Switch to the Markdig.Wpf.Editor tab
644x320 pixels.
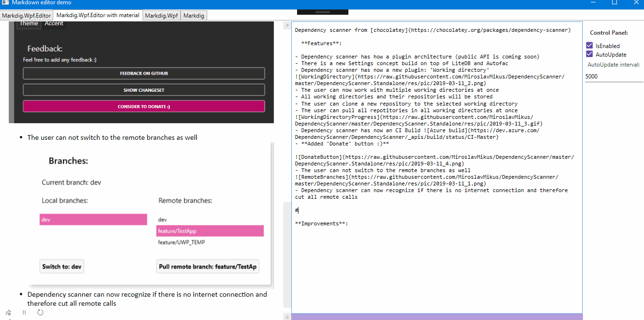pyautogui.click(x=27, y=16)
